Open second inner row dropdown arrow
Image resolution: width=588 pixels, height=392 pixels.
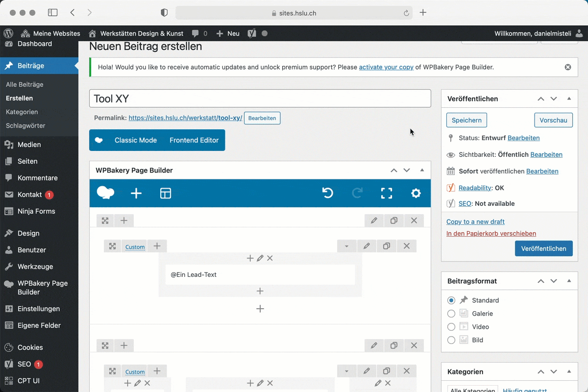tap(346, 371)
